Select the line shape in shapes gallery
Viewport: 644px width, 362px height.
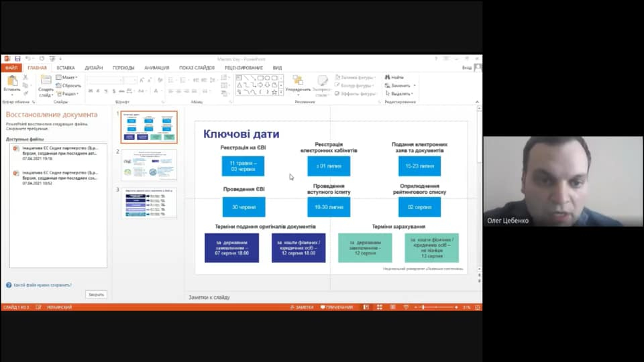tap(246, 78)
